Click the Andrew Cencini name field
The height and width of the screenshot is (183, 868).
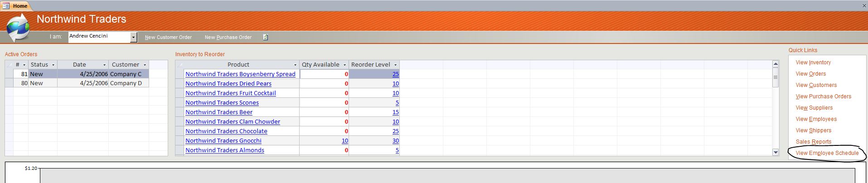click(x=99, y=37)
